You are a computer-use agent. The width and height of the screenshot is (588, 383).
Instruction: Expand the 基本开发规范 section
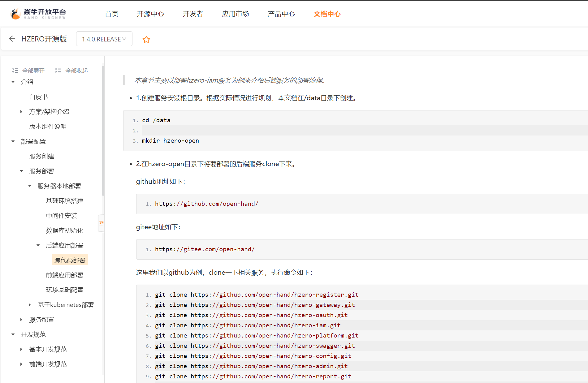point(21,349)
